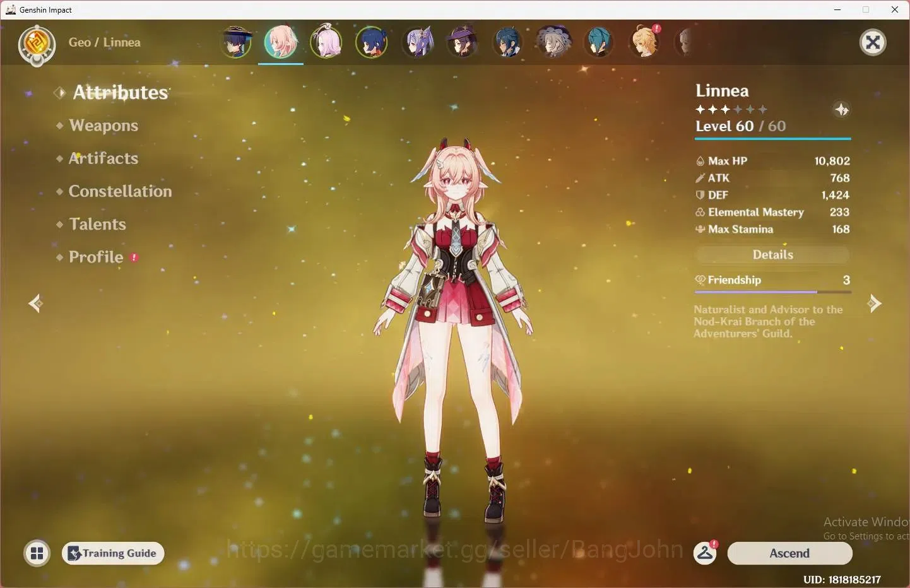This screenshot has width=910, height=588.
Task: Click the level experience bar under Level 60
Action: pos(772,138)
